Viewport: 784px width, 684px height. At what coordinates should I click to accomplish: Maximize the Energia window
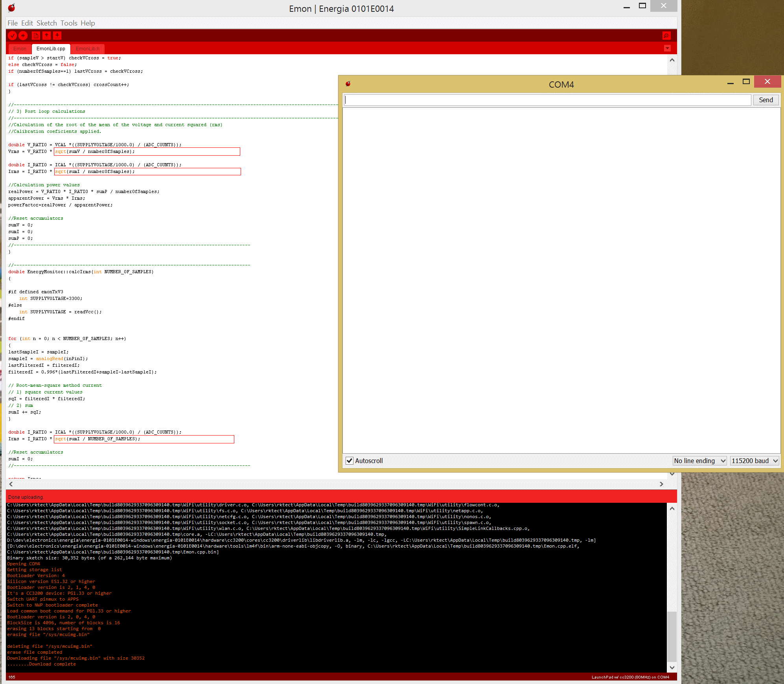[642, 6]
